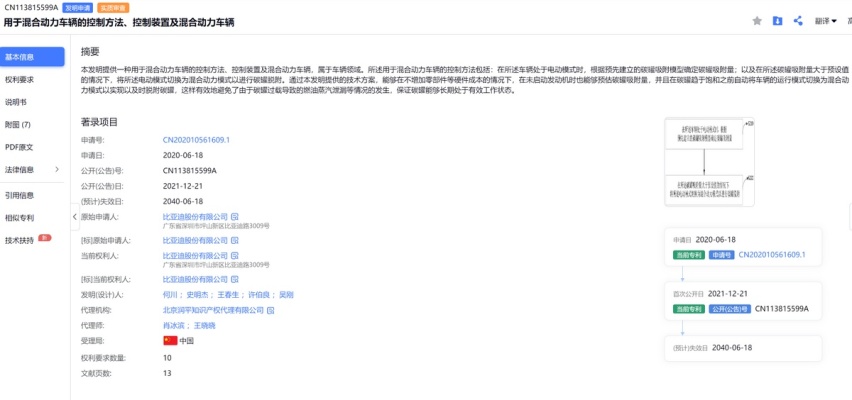Expand the 法律信息 sidebar section

tap(32, 170)
